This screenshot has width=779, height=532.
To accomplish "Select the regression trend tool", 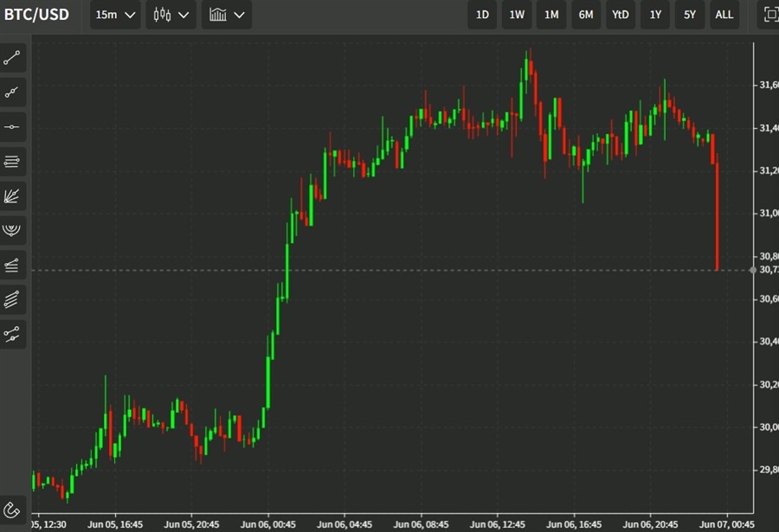I will [x=12, y=333].
